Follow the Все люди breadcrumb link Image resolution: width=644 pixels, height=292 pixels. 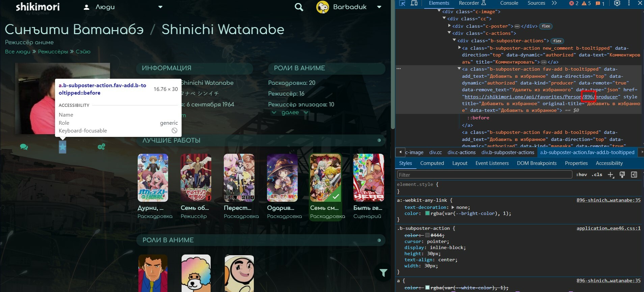point(18,52)
